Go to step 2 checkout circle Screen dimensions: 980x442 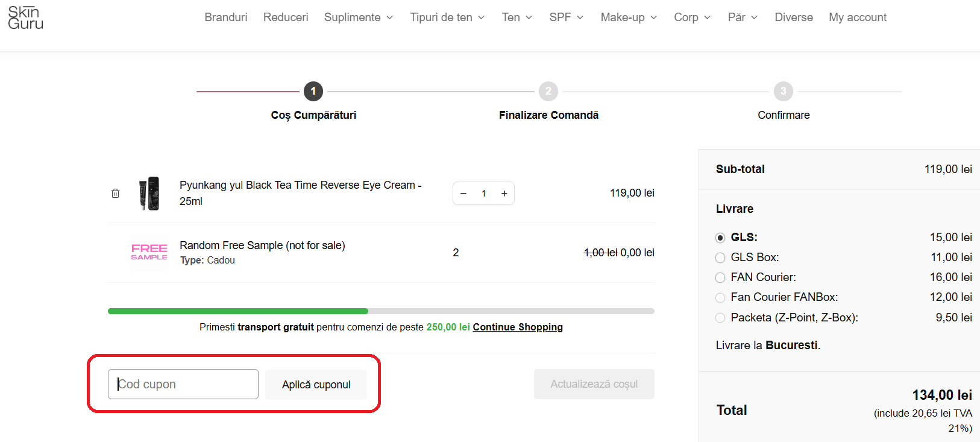[548, 92]
